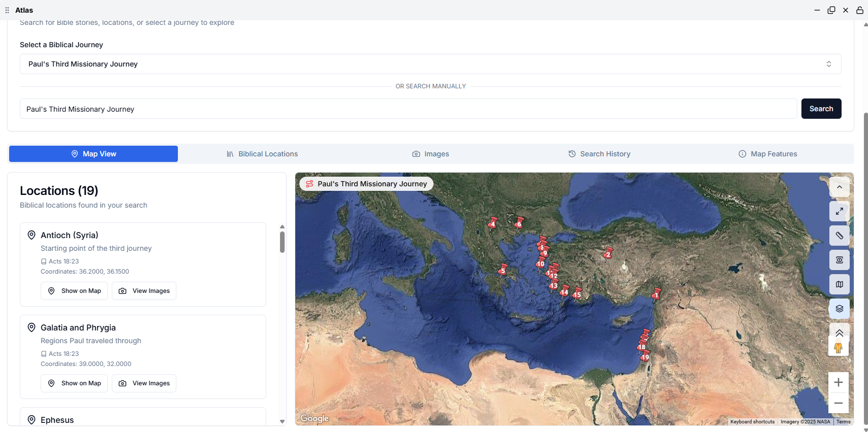Show Galatia and Phrygia on map

pyautogui.click(x=74, y=383)
